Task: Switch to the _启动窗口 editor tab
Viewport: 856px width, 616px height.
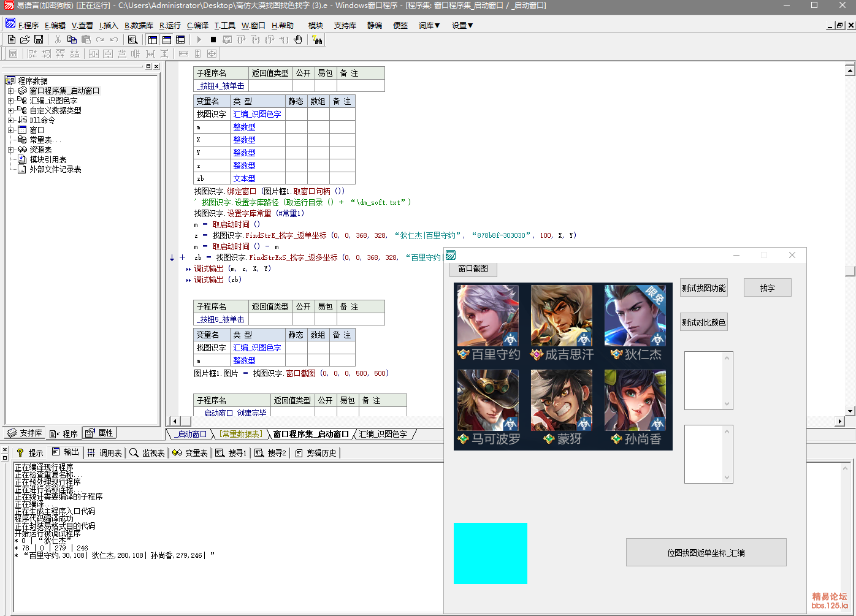Action: click(x=190, y=434)
